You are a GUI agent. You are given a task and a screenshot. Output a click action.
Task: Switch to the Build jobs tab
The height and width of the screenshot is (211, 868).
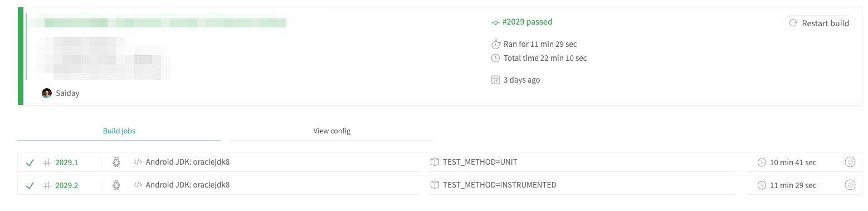pyautogui.click(x=119, y=131)
